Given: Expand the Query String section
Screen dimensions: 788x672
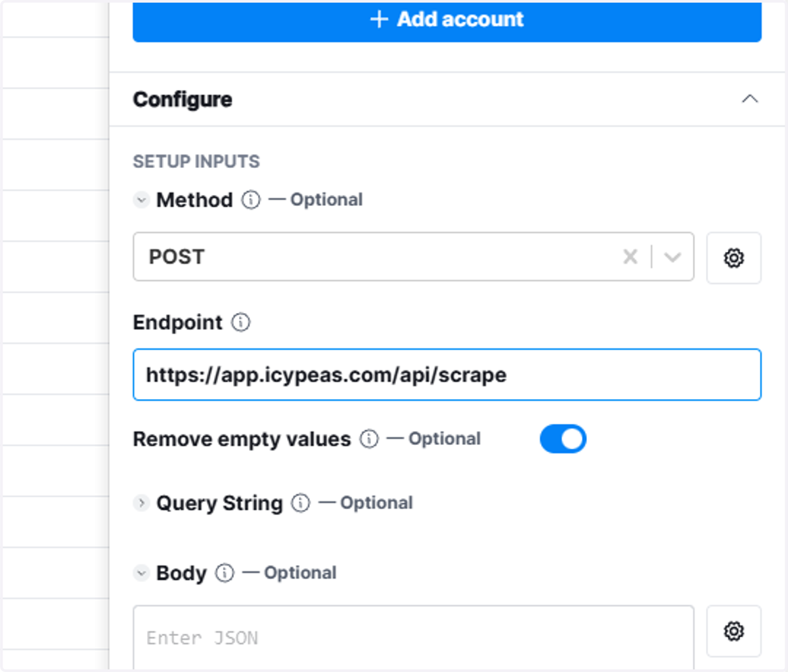Looking at the screenshot, I should tap(141, 503).
